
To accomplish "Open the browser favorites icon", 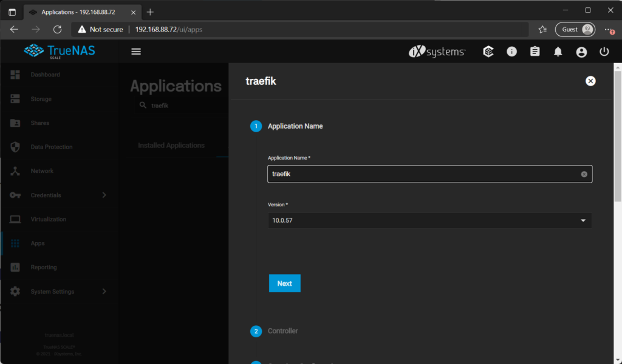I will 542,29.
